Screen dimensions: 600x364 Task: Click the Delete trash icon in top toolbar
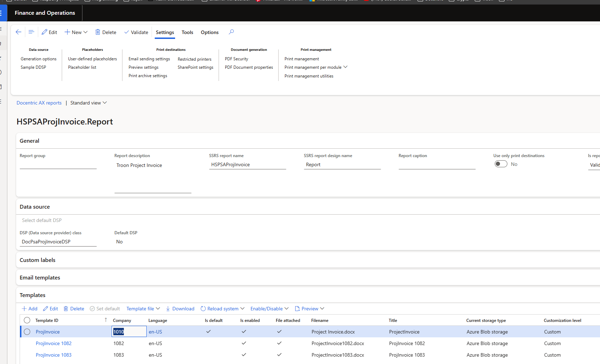tap(98, 32)
